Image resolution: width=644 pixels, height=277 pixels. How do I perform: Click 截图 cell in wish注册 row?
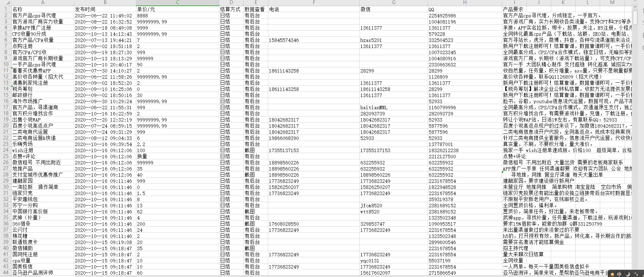[x=256, y=150]
